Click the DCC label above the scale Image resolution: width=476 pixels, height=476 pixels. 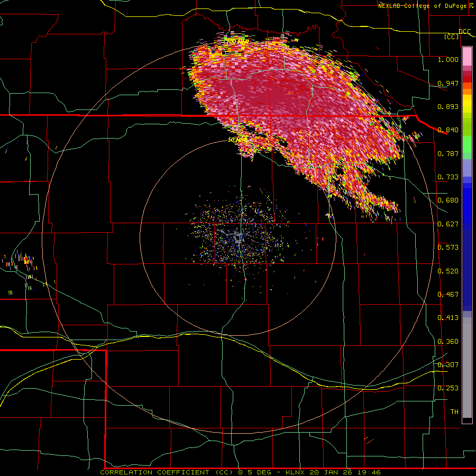click(464, 31)
